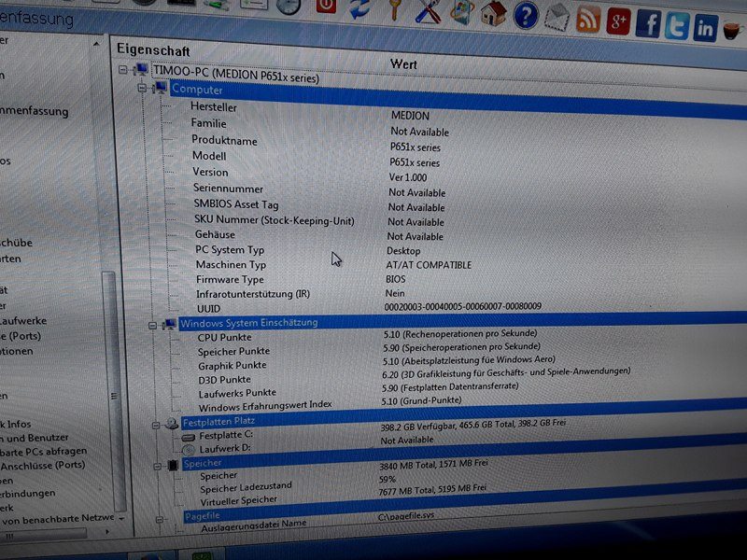The width and height of the screenshot is (747, 560).
Task: Select the Produktname property row
Action: [x=224, y=141]
